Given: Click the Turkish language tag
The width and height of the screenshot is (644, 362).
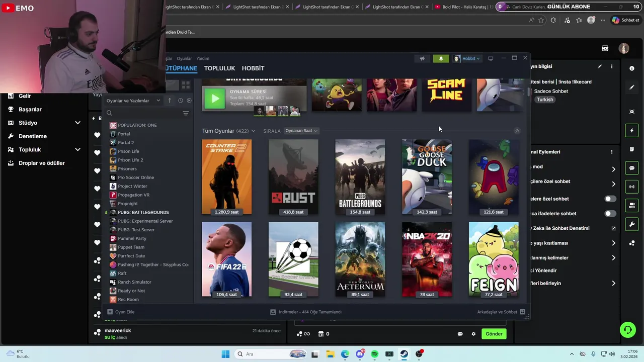Looking at the screenshot, I should tap(545, 100).
